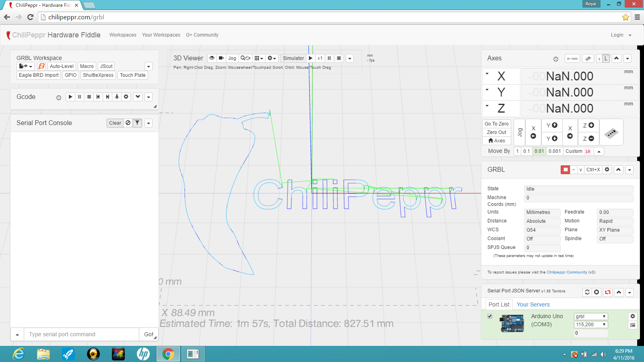The image size is (644, 362).
Task: Open the grbl buffer type dropdown
Action: pyautogui.click(x=590, y=317)
